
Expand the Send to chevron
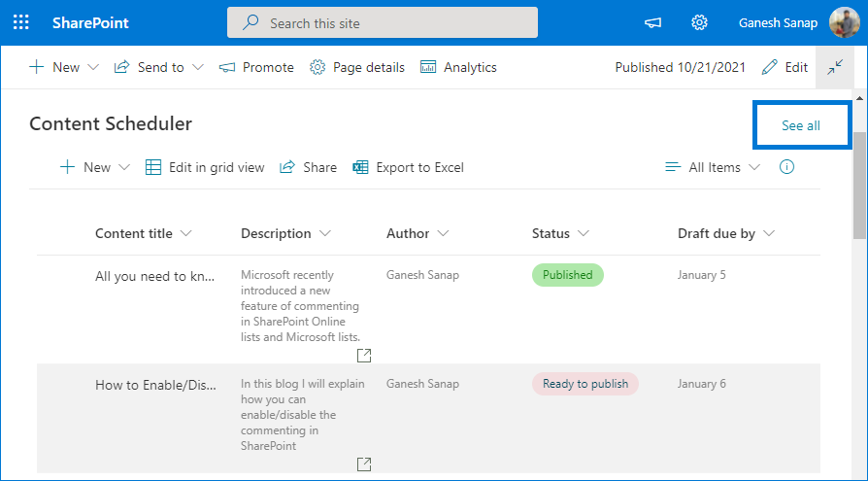coord(198,68)
